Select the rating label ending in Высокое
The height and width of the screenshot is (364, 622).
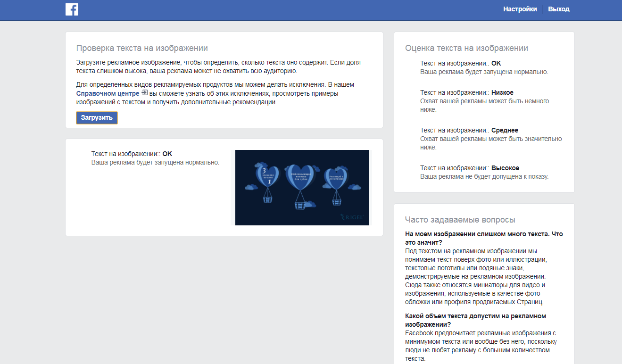(x=470, y=168)
